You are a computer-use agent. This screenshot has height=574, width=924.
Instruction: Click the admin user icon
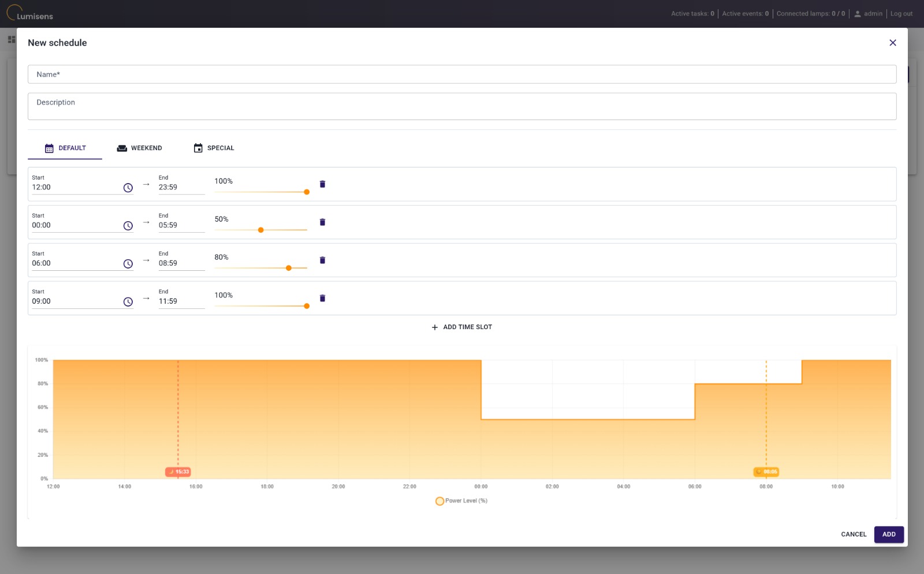[858, 14]
